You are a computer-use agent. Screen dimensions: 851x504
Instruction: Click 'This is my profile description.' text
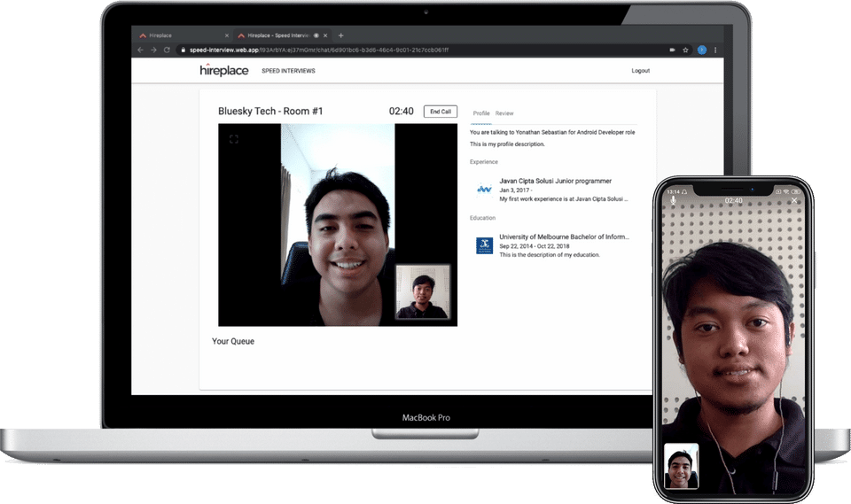point(507,144)
